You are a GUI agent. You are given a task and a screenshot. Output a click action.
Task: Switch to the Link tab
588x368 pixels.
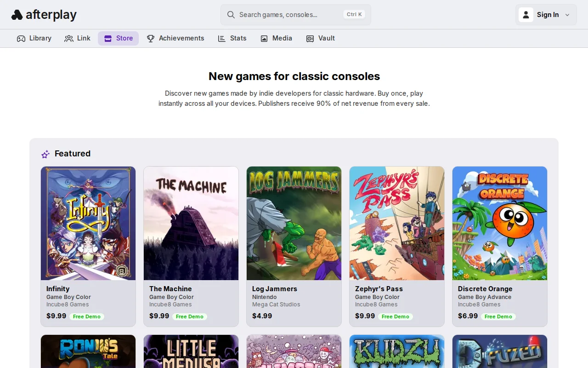pos(77,38)
